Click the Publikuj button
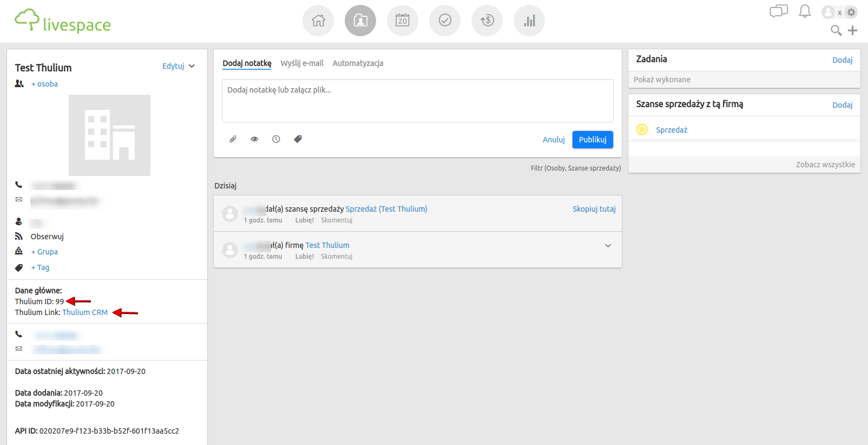 click(x=593, y=140)
